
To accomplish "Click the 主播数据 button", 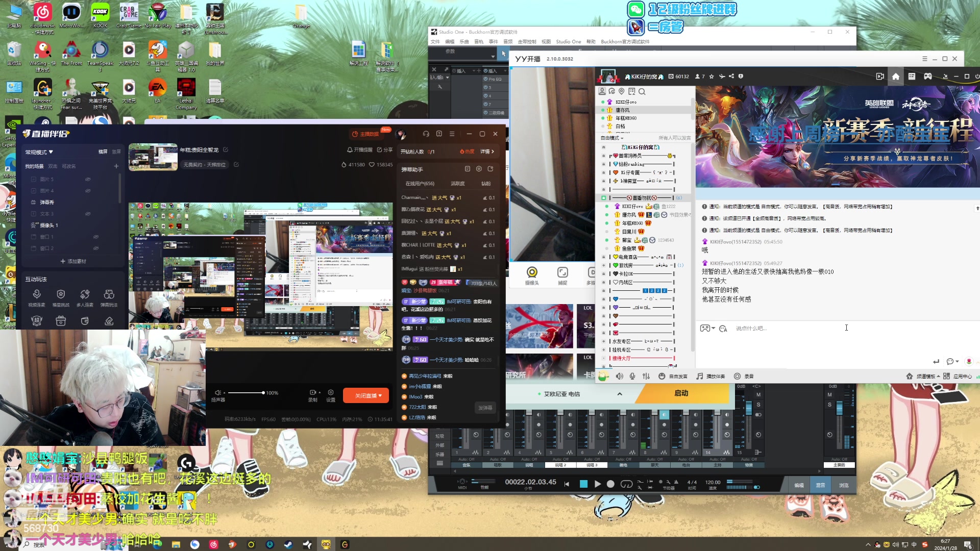I will tap(365, 134).
